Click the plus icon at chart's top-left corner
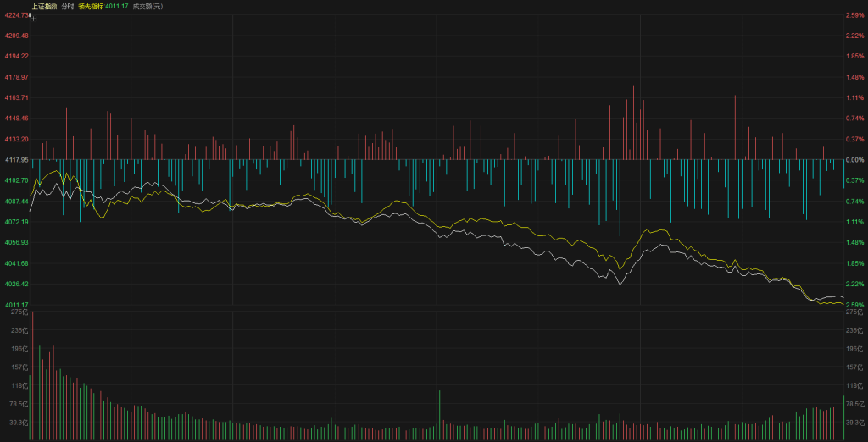 coord(34,17)
